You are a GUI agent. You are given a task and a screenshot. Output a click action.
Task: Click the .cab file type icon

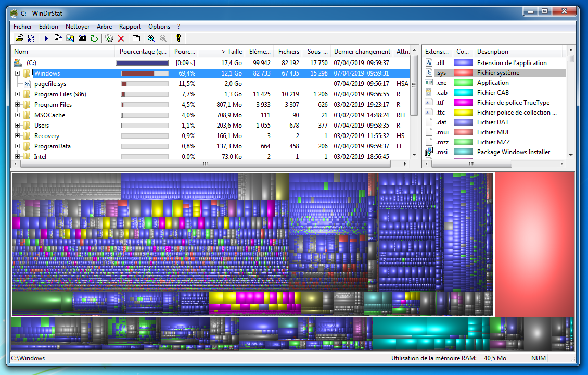click(x=429, y=92)
